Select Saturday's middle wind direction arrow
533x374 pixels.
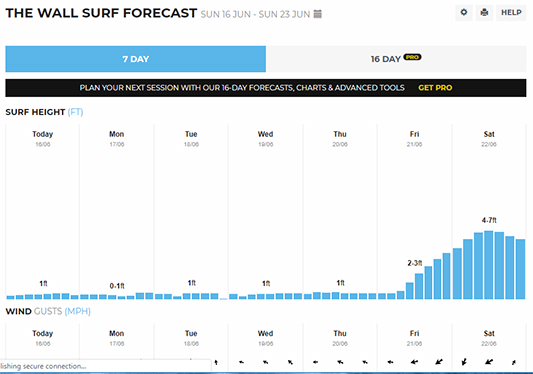[489, 362]
